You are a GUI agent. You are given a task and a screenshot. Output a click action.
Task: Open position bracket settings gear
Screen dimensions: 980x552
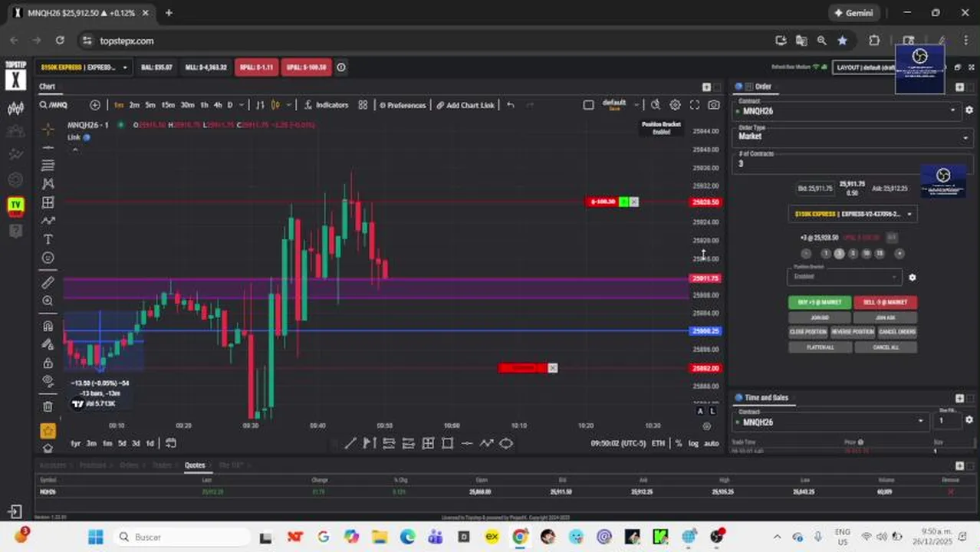pyautogui.click(x=912, y=278)
